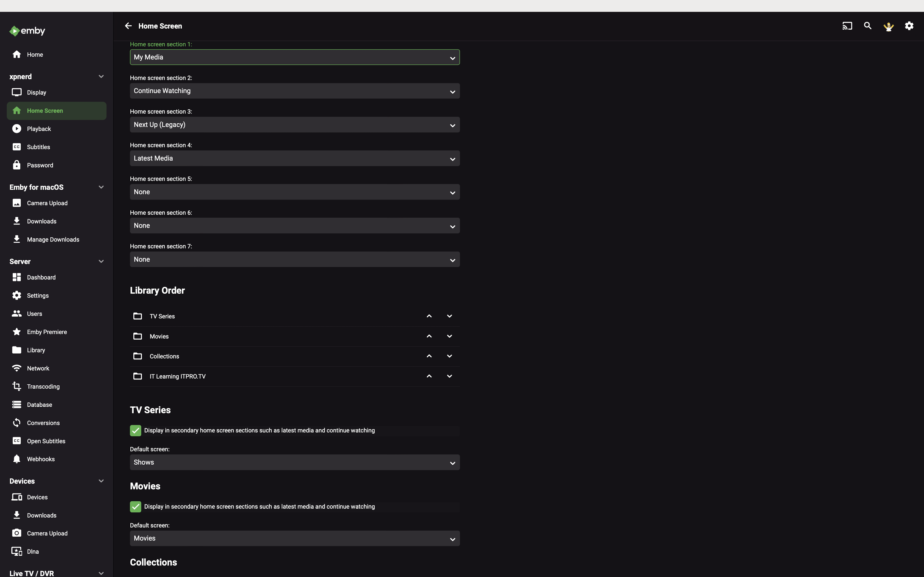Go to Dashboard in Server section
This screenshot has height=577, width=924.
tap(41, 278)
